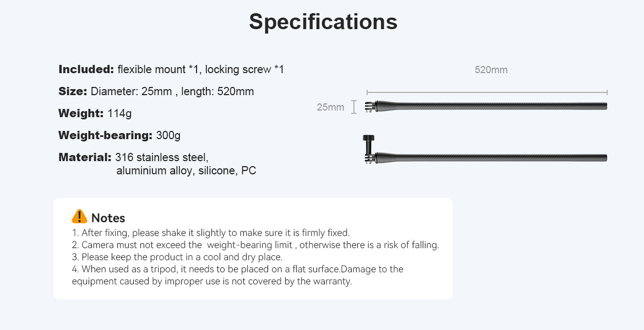Click note 2 about weight-bearing limit

coord(255,245)
